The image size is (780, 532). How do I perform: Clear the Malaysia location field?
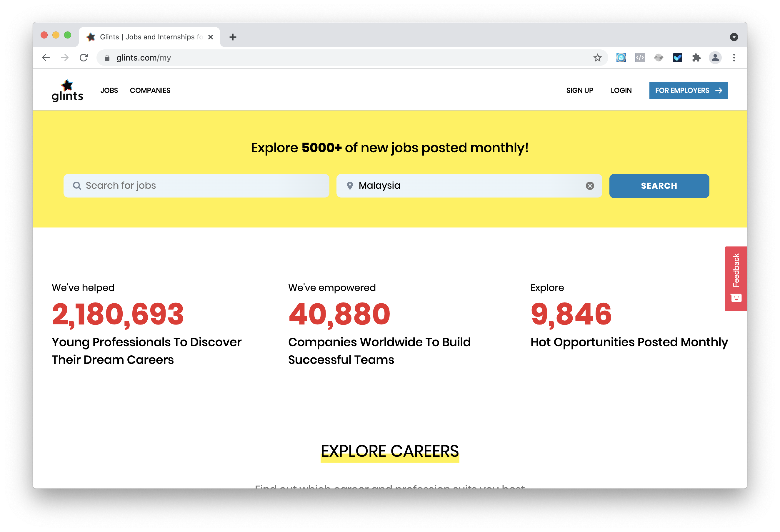coord(590,186)
